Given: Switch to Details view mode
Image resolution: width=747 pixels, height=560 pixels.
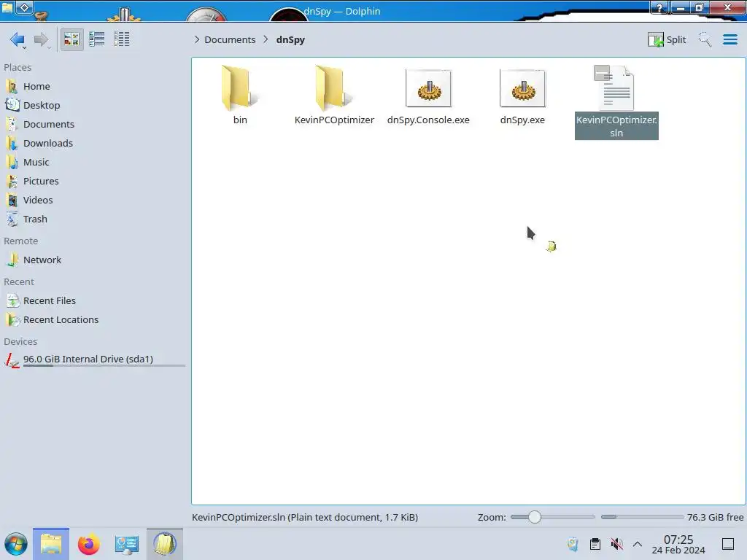Looking at the screenshot, I should pyautogui.click(x=122, y=39).
